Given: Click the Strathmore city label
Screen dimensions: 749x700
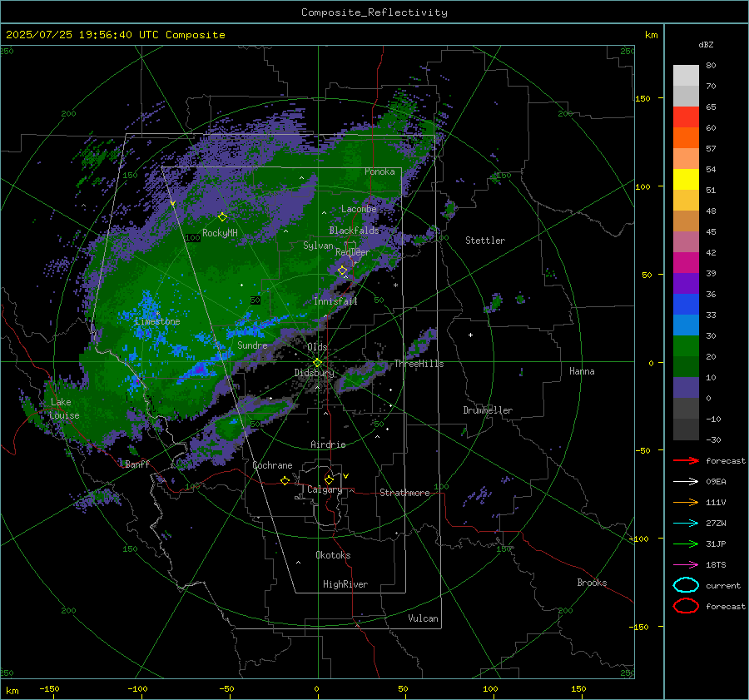Looking at the screenshot, I should (x=404, y=493).
